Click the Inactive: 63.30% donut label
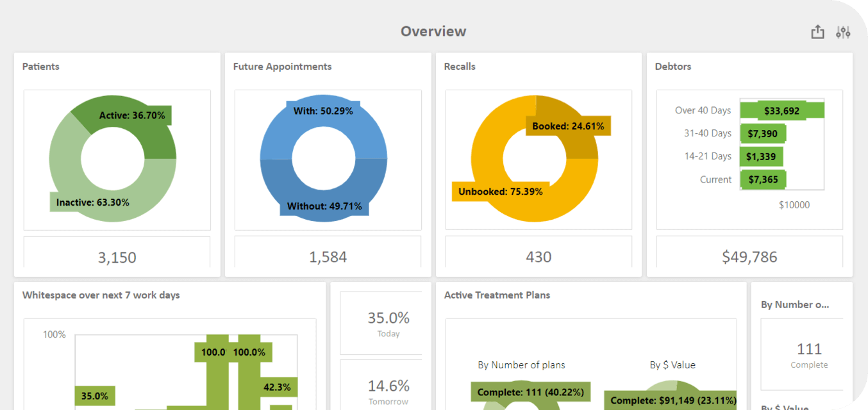 [93, 202]
